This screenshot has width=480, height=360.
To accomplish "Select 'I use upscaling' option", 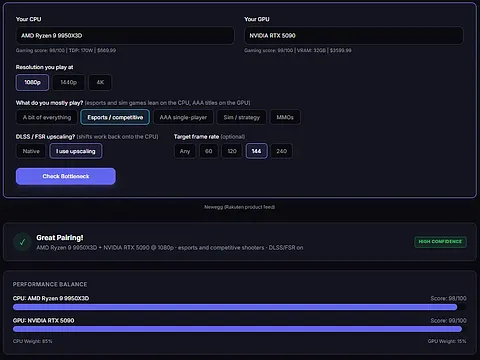I will click(76, 151).
